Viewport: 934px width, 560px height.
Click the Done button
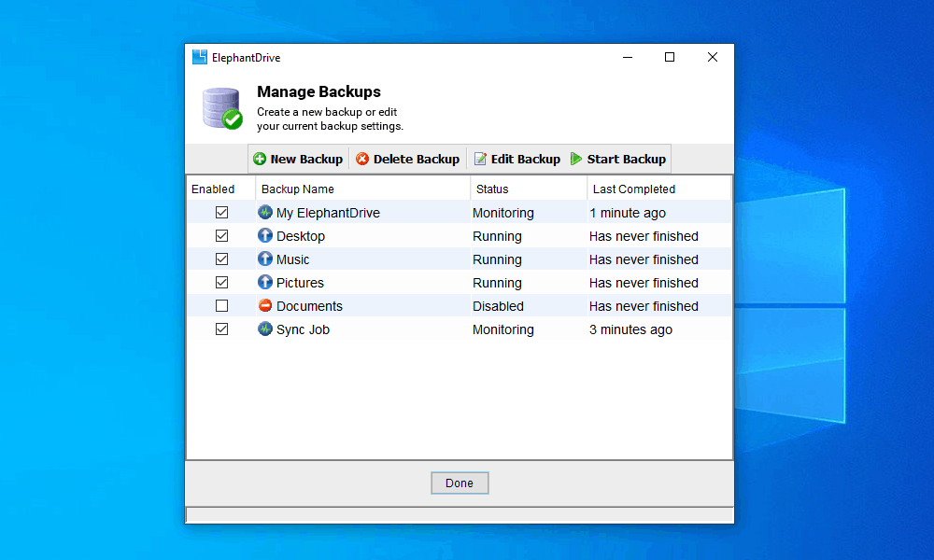pos(460,483)
